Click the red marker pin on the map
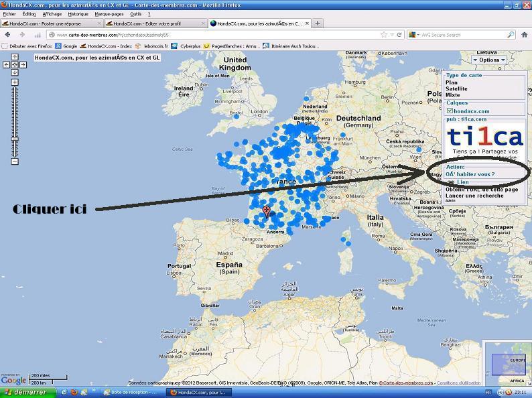Viewport: 532px width, 398px height. pyautogui.click(x=267, y=211)
